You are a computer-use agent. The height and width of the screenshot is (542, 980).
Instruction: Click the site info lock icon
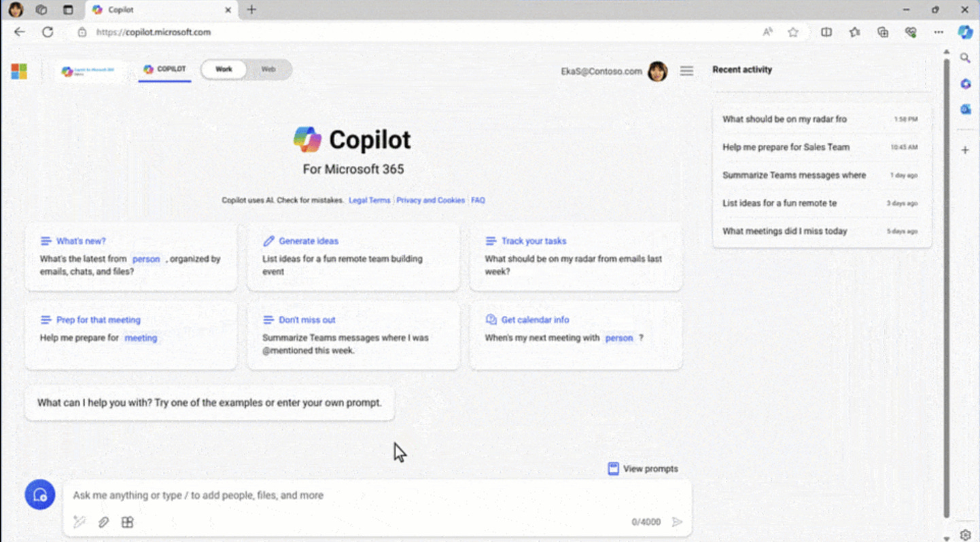(x=82, y=32)
